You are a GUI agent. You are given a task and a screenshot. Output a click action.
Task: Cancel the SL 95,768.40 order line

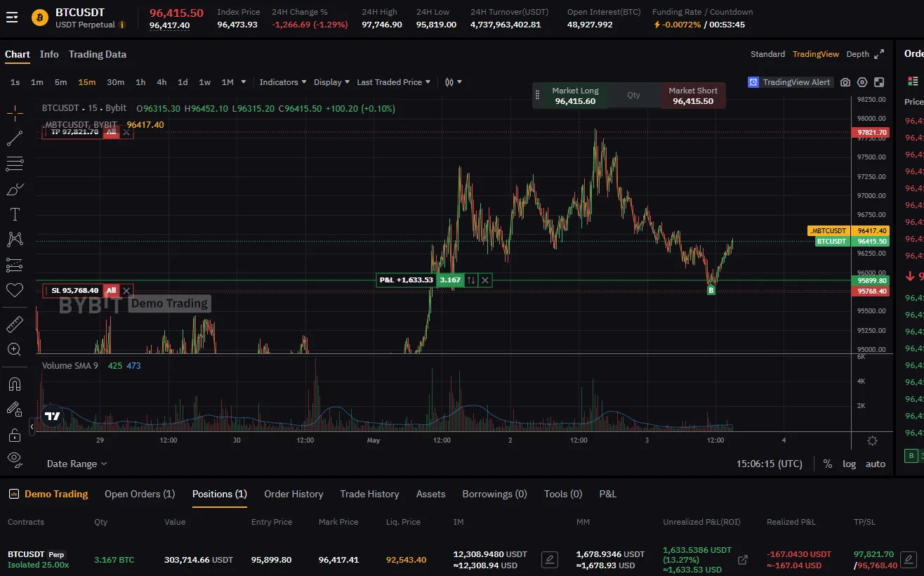(126, 290)
